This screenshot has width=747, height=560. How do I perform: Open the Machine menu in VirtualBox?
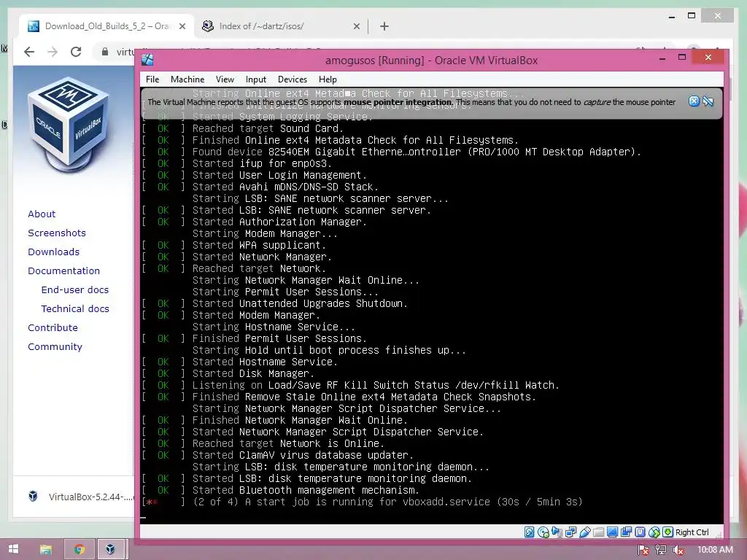pyautogui.click(x=187, y=79)
